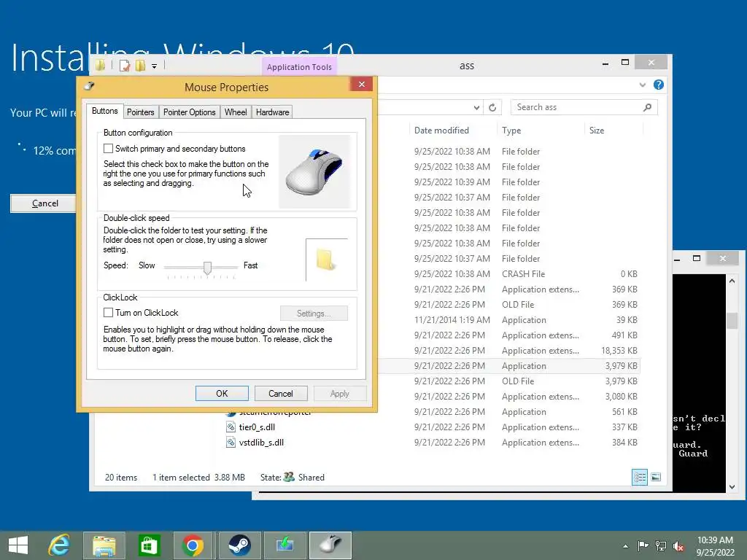Maximize the console window
Screen dimensions: 747x560
[x=697, y=258]
